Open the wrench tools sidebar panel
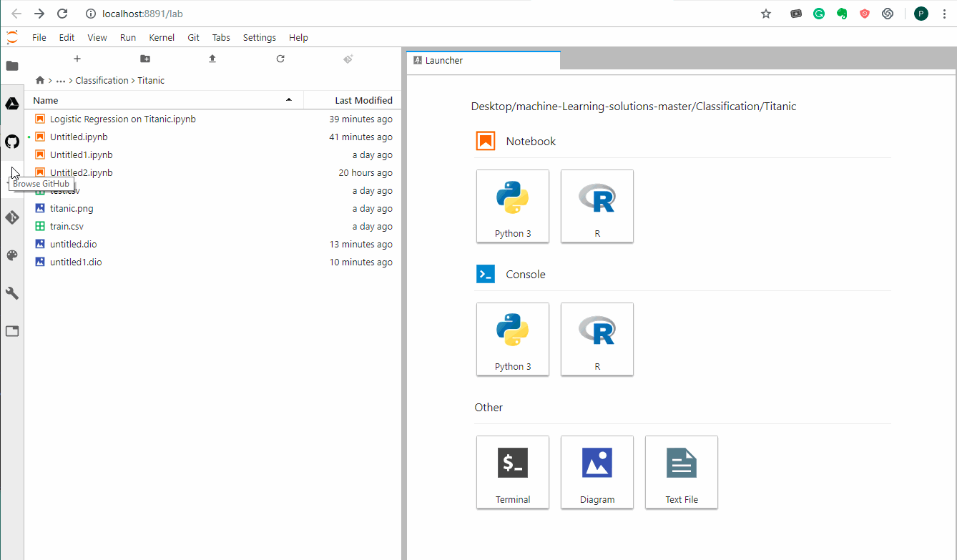 12,293
